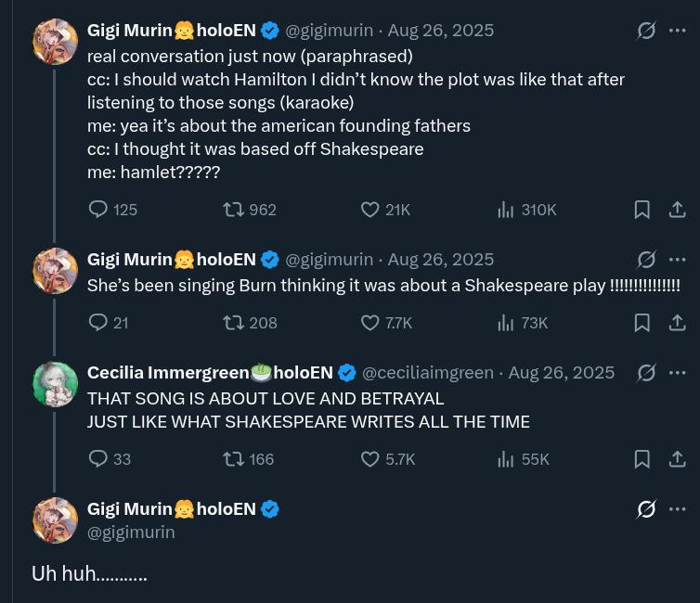Open the @ceciliaimgreen handle link

point(427,373)
